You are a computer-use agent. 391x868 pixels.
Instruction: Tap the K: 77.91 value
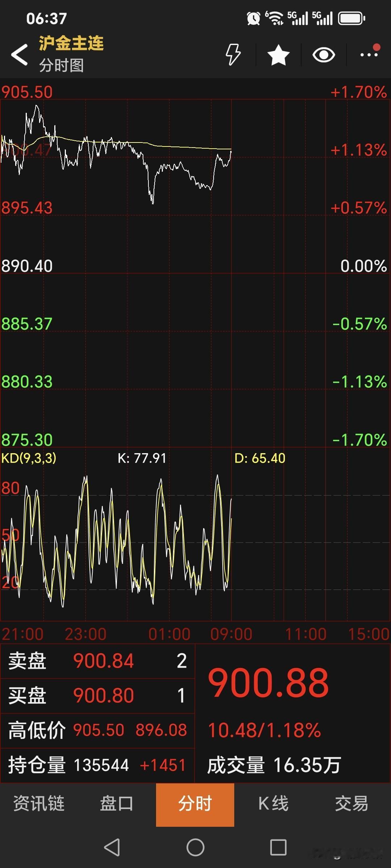[142, 458]
